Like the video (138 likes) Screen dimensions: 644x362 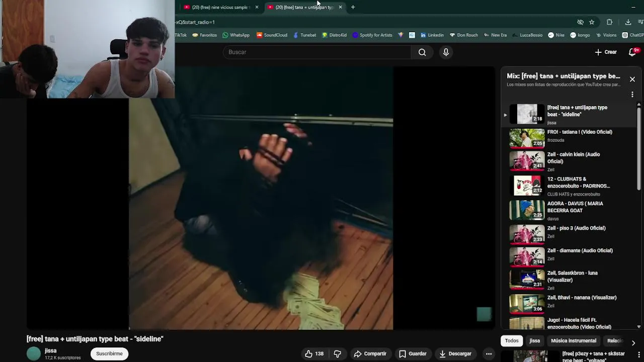click(314, 354)
